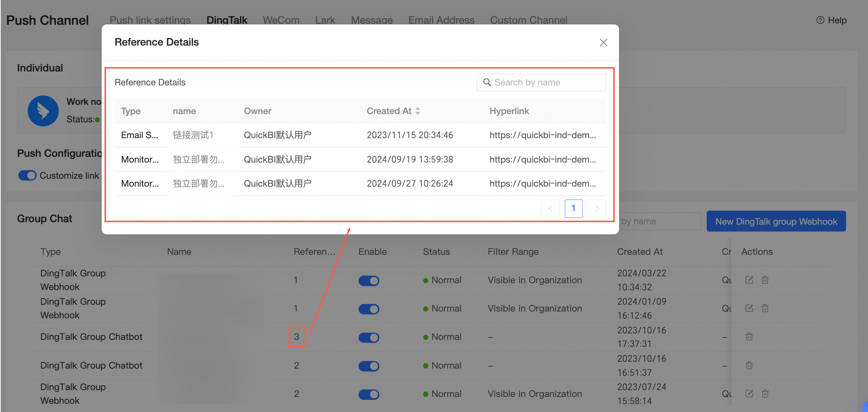Screen dimensions: 868x412
Task: Delete the webhook created 2024/03/22
Action: [765, 280]
